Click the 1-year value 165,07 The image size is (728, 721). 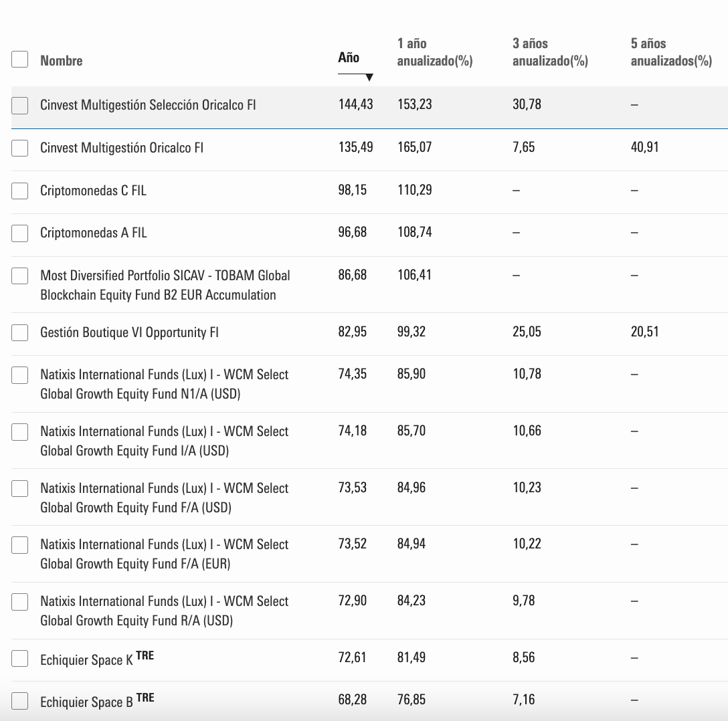(415, 147)
